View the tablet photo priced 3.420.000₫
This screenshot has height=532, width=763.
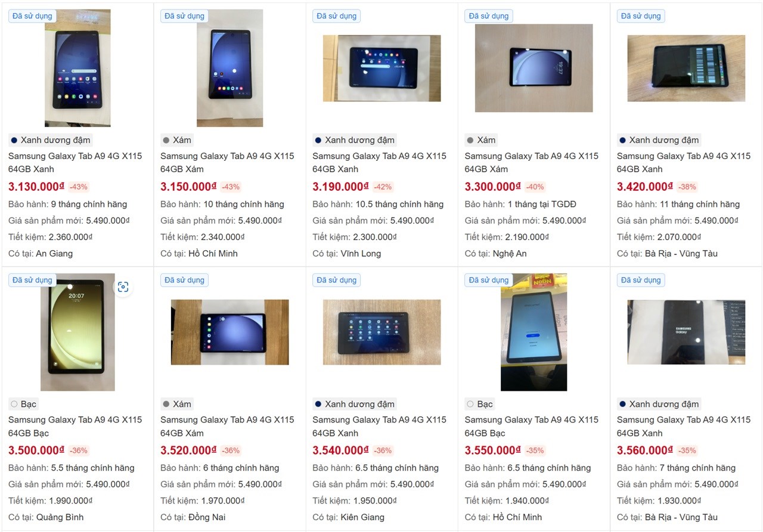coord(686,68)
